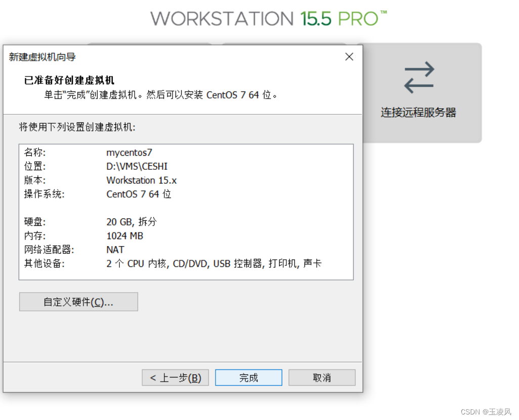519x420 pixels.
Task: Click the 操作系统: label
Action: (x=45, y=194)
